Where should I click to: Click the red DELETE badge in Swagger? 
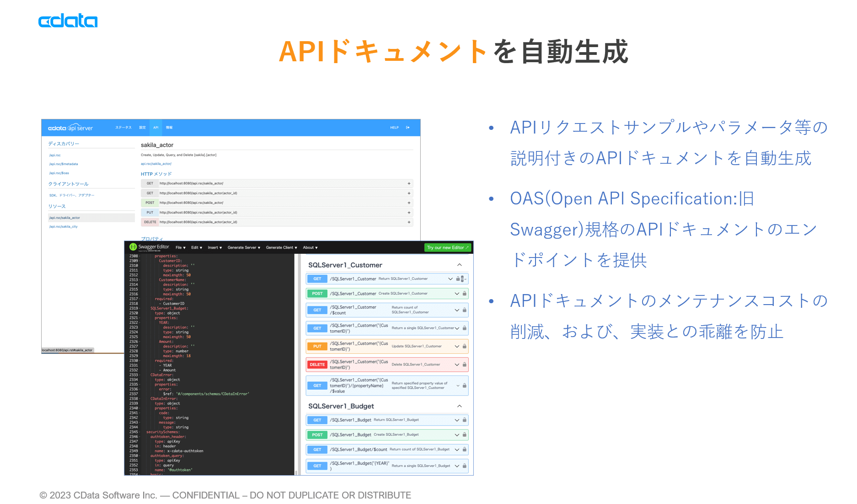click(x=317, y=365)
